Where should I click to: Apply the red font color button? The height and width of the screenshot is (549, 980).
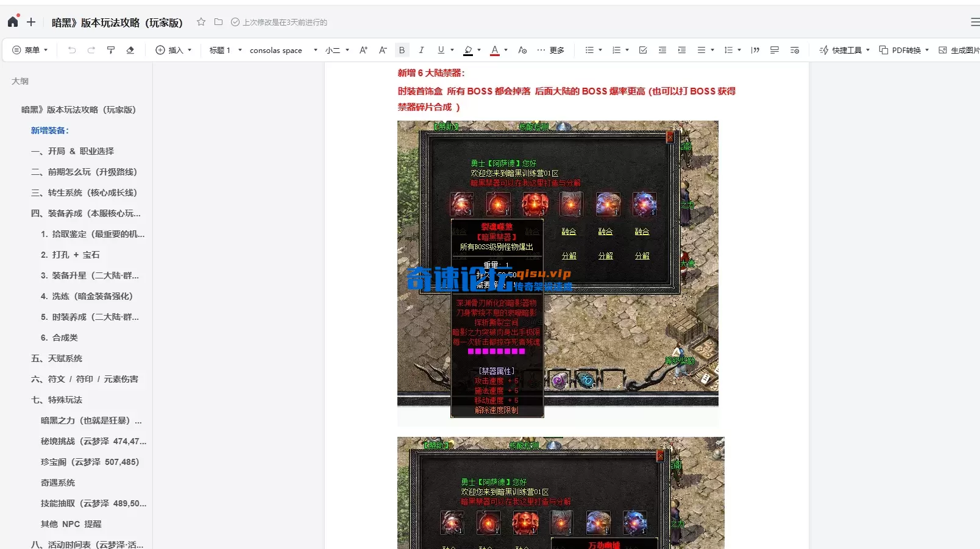pos(495,50)
